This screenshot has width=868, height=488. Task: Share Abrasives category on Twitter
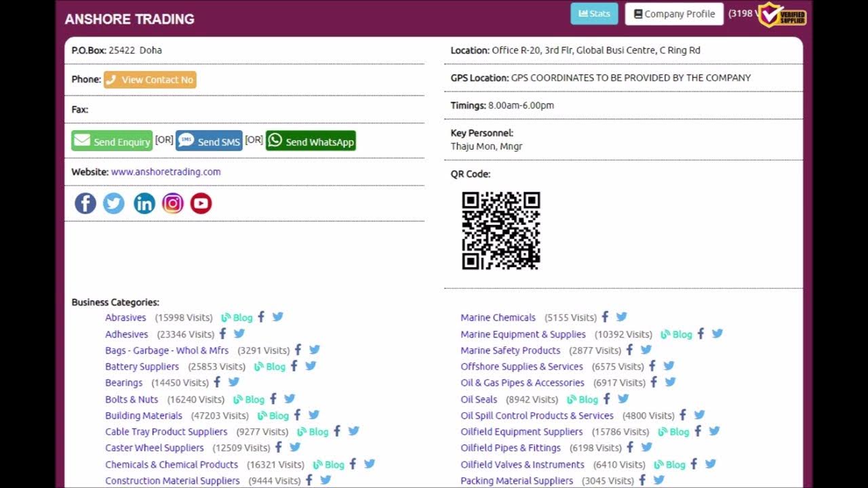point(277,317)
